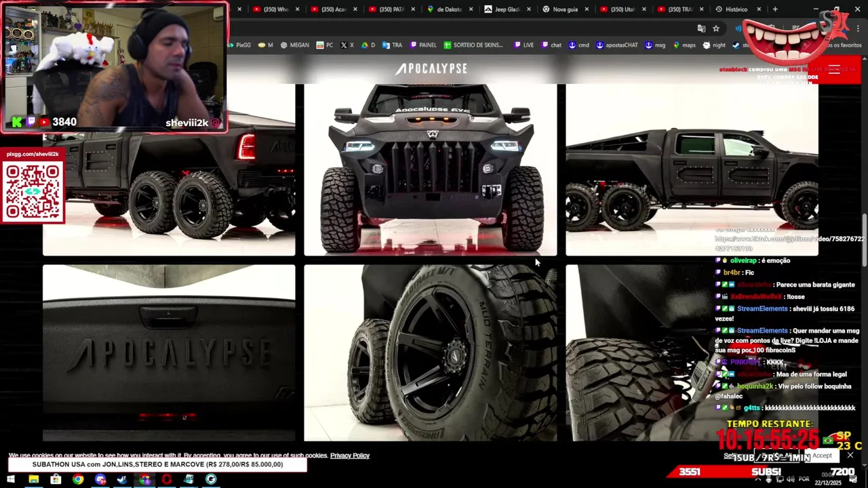Open Microsoft Store from the taskbar
This screenshot has width=868, height=488.
point(56,479)
